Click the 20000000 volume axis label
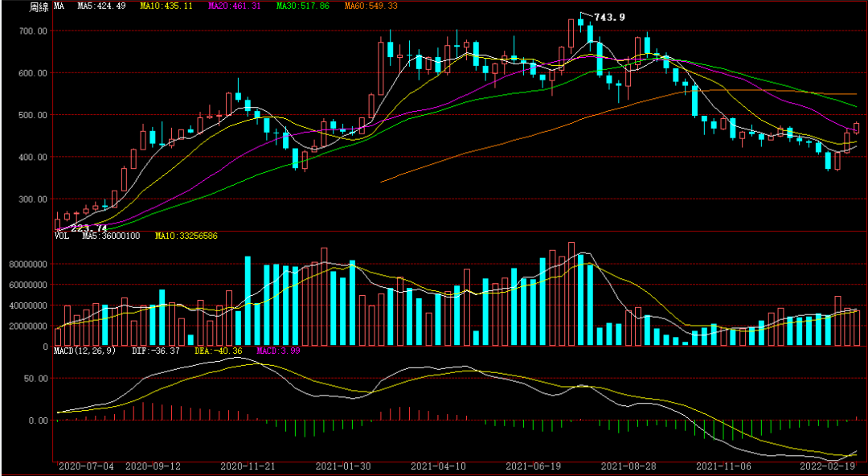Screen dimensions: 868x476 point(30,326)
